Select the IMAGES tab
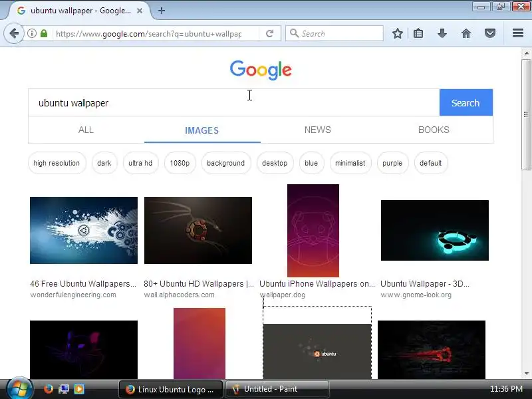The height and width of the screenshot is (399, 532). click(x=202, y=130)
